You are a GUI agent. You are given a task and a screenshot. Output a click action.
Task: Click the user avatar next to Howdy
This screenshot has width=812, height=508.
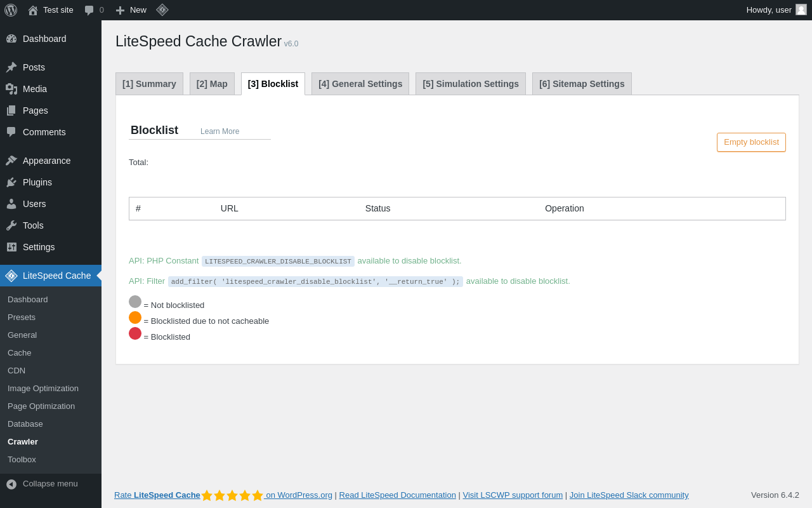[801, 10]
